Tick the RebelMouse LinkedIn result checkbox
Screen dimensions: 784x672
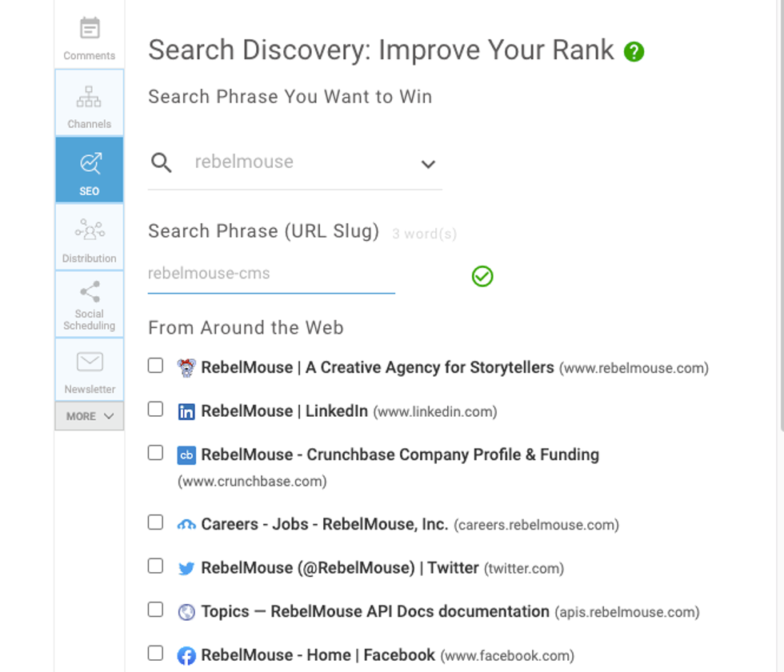click(156, 410)
